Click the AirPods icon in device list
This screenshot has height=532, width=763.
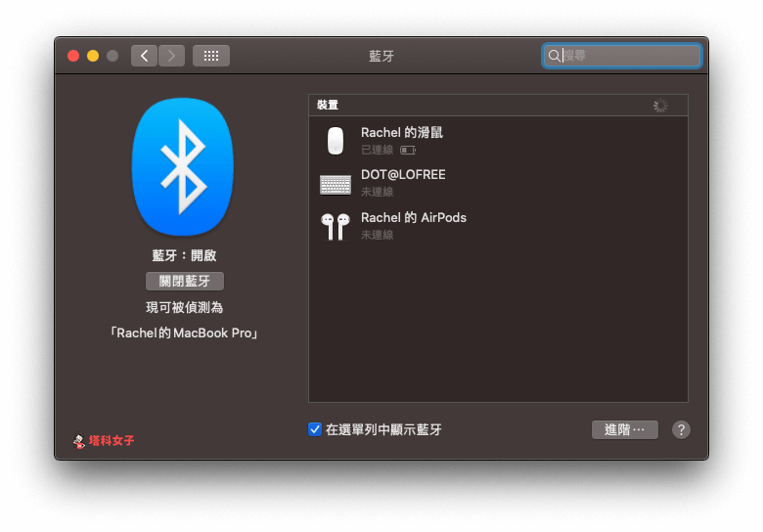336,227
